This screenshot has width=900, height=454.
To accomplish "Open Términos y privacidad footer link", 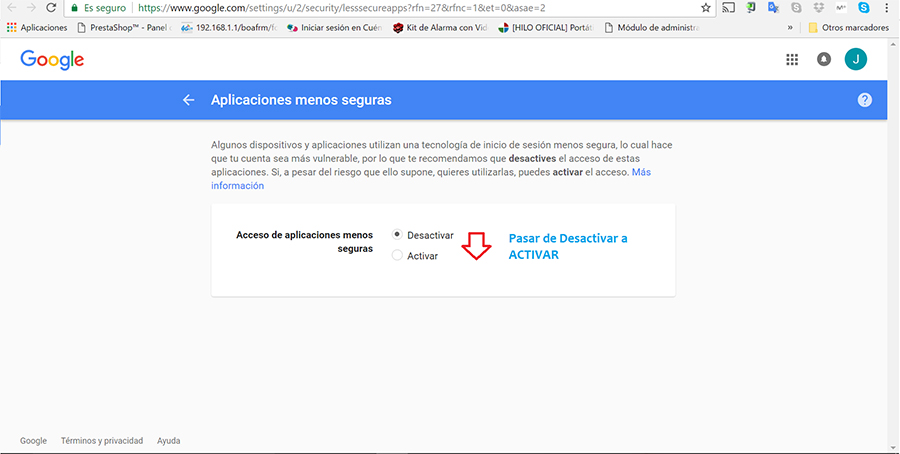I will click(x=101, y=441).
